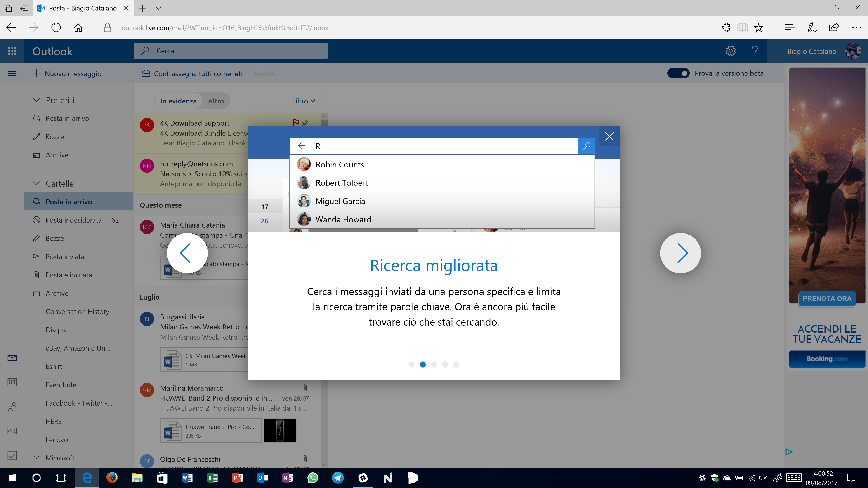Viewport: 868px width, 488px height.
Task: Open Telegram from the taskbar
Action: click(x=338, y=478)
